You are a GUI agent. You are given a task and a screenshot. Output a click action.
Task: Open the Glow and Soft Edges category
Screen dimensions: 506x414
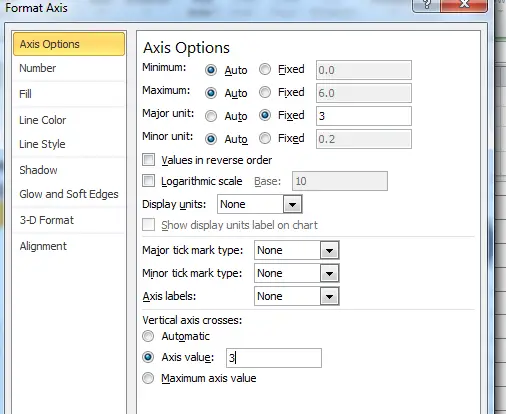(69, 194)
